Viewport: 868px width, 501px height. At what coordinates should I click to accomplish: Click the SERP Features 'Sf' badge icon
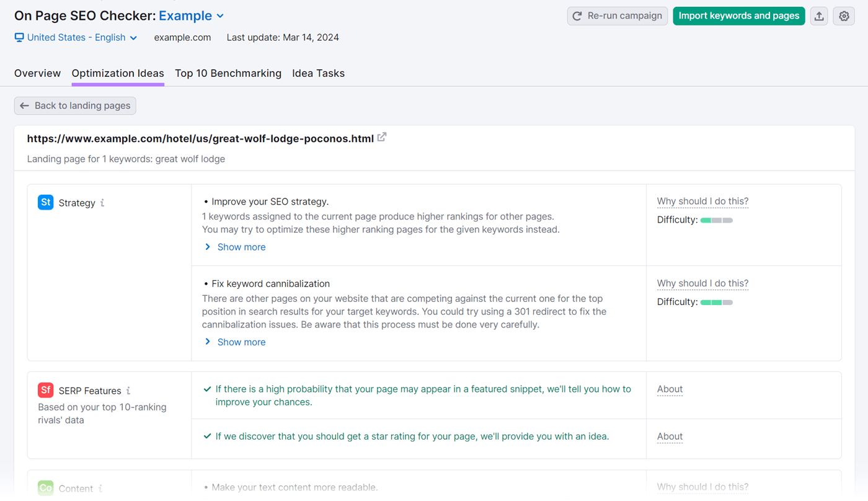click(45, 390)
